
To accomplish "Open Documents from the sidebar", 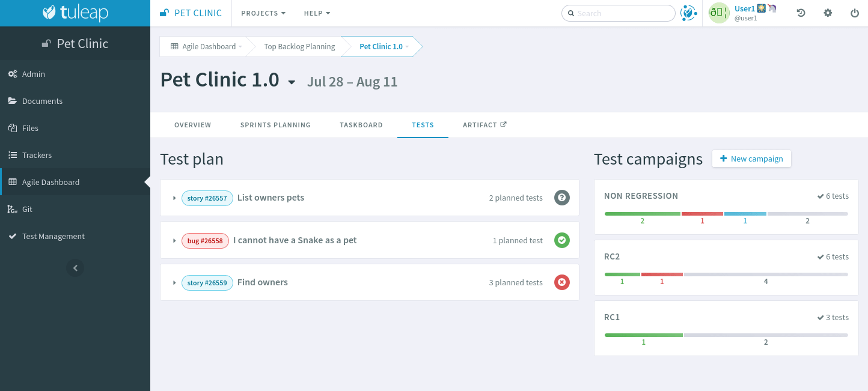I will (x=43, y=101).
